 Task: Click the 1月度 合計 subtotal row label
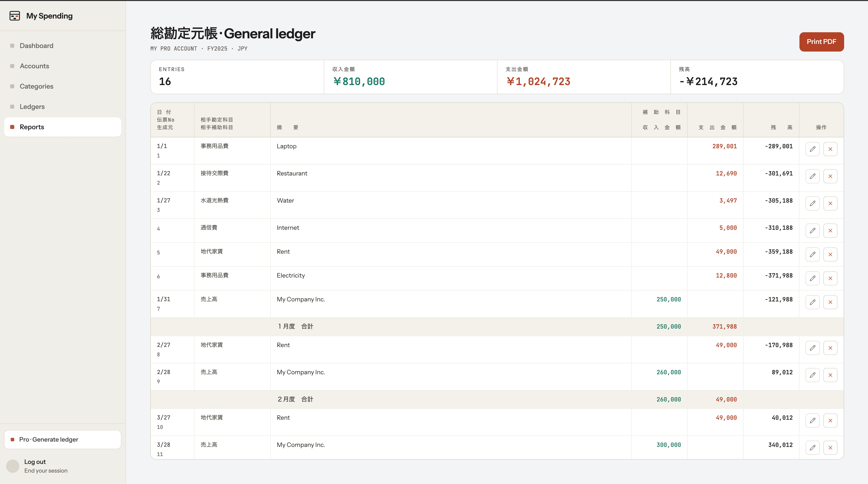tap(295, 327)
